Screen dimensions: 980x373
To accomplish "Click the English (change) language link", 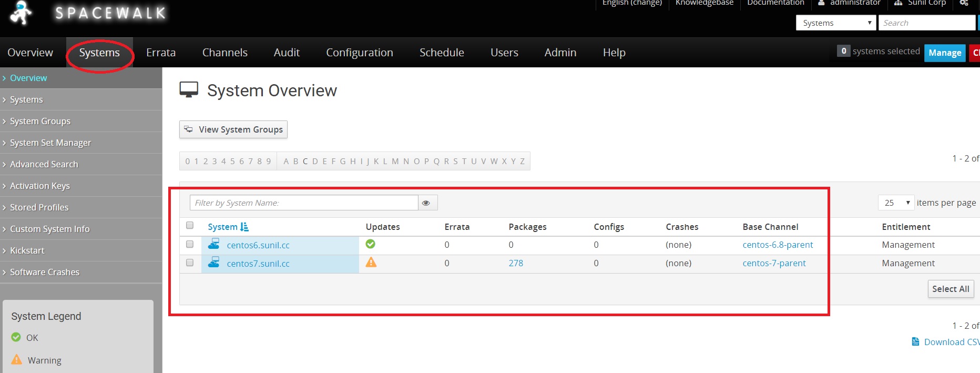I will coord(632,3).
